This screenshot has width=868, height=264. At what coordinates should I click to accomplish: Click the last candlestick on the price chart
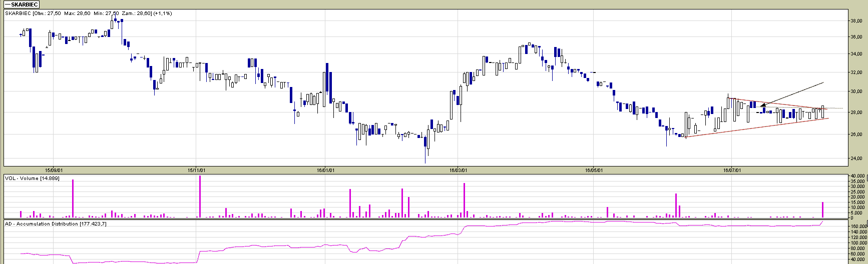pyautogui.click(x=822, y=111)
